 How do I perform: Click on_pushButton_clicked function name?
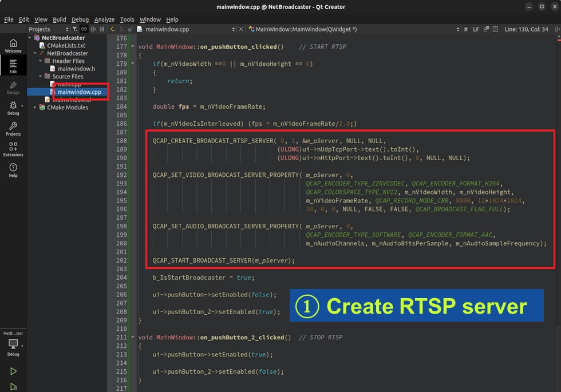click(238, 46)
